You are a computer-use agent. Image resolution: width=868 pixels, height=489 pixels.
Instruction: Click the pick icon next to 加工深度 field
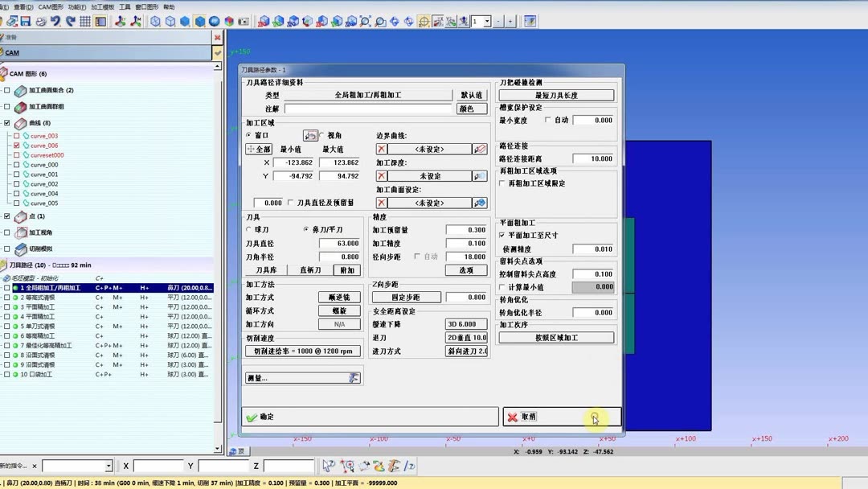[480, 176]
